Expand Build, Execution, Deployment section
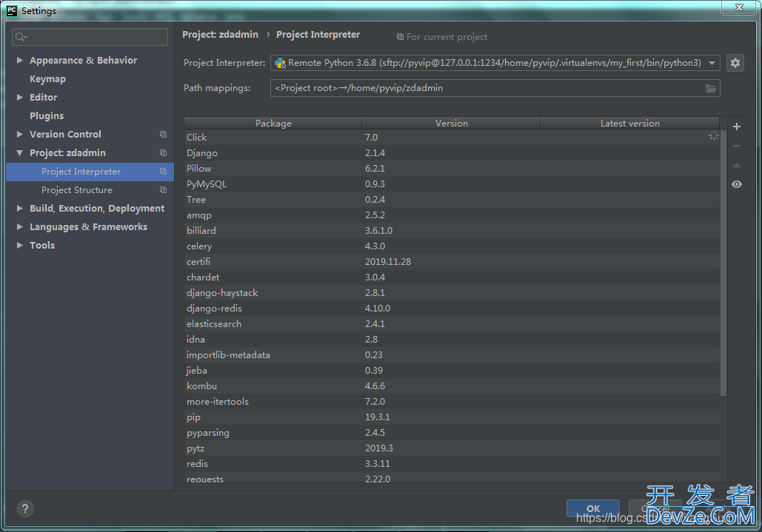 point(20,208)
